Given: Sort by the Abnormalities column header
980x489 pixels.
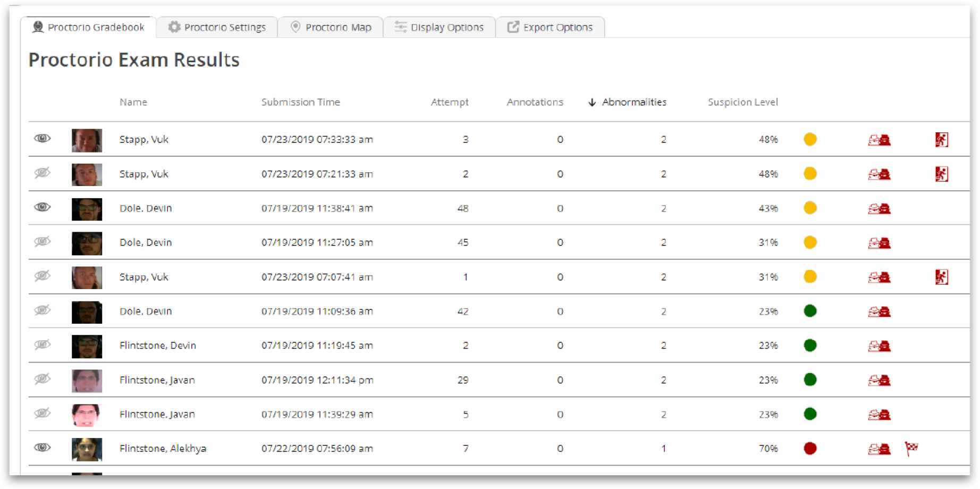Looking at the screenshot, I should [634, 102].
